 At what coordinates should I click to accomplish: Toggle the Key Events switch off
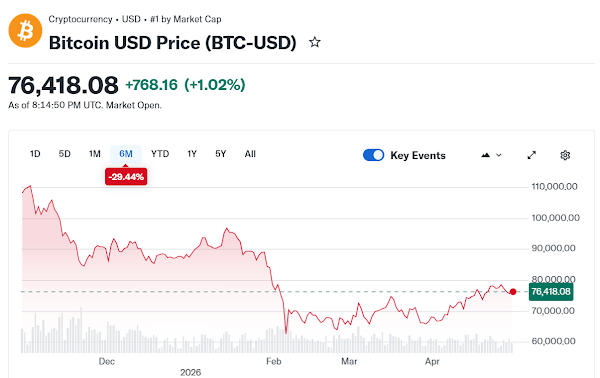tap(373, 155)
